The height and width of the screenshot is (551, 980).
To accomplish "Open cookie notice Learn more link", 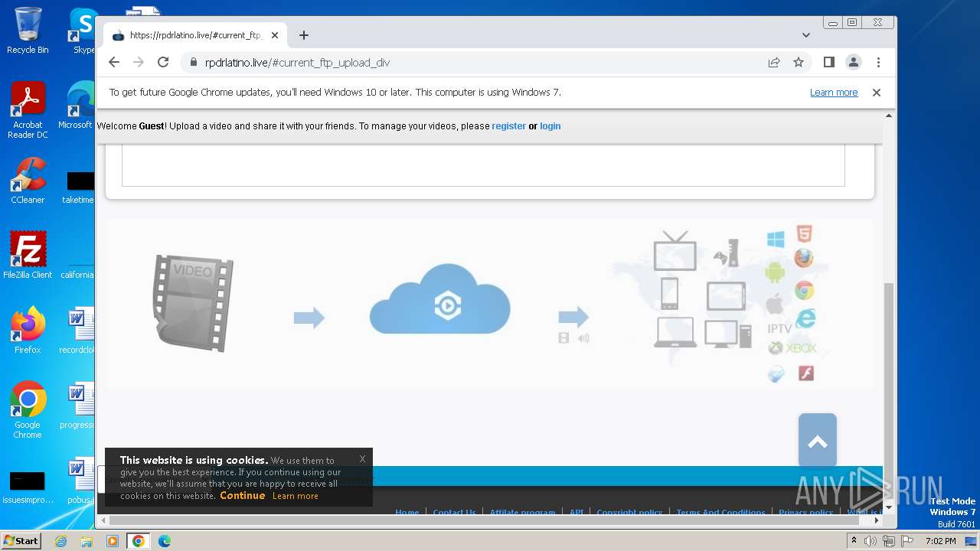I will point(295,496).
